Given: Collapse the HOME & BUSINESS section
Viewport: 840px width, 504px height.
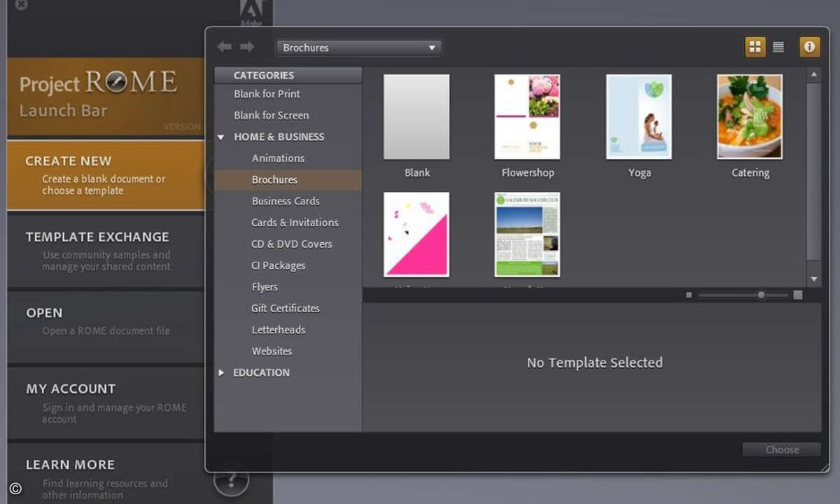Looking at the screenshot, I should [220, 137].
